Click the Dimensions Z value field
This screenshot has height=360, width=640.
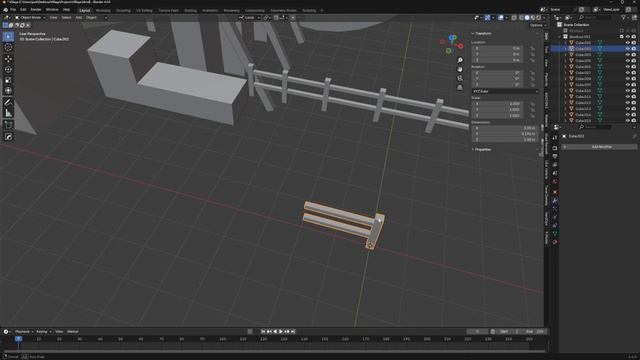[x=504, y=140]
